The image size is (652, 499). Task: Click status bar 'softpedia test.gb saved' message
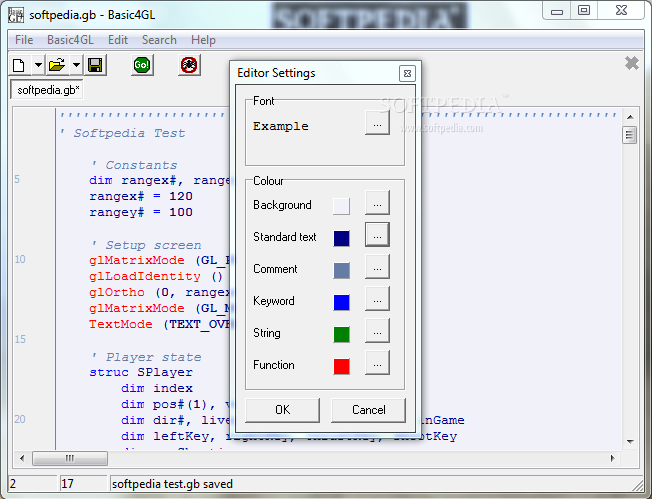click(x=172, y=484)
